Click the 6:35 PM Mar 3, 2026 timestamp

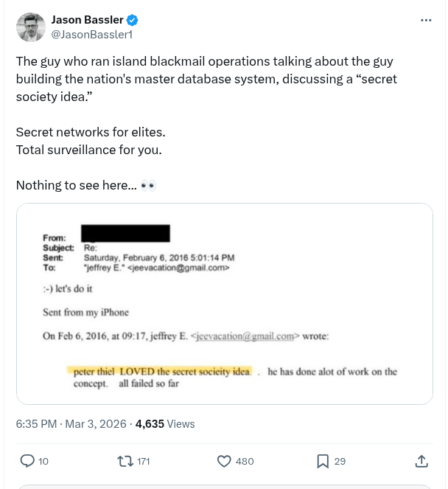coord(71,423)
